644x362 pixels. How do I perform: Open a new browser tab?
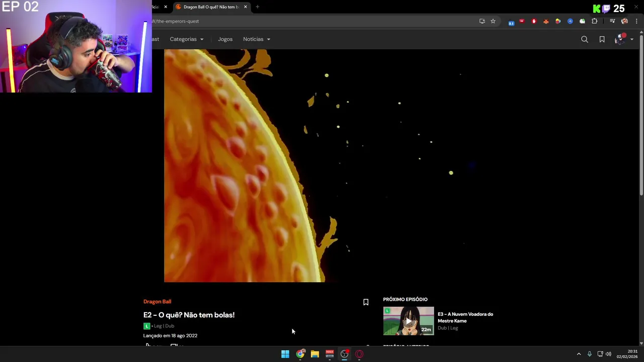[x=258, y=7]
